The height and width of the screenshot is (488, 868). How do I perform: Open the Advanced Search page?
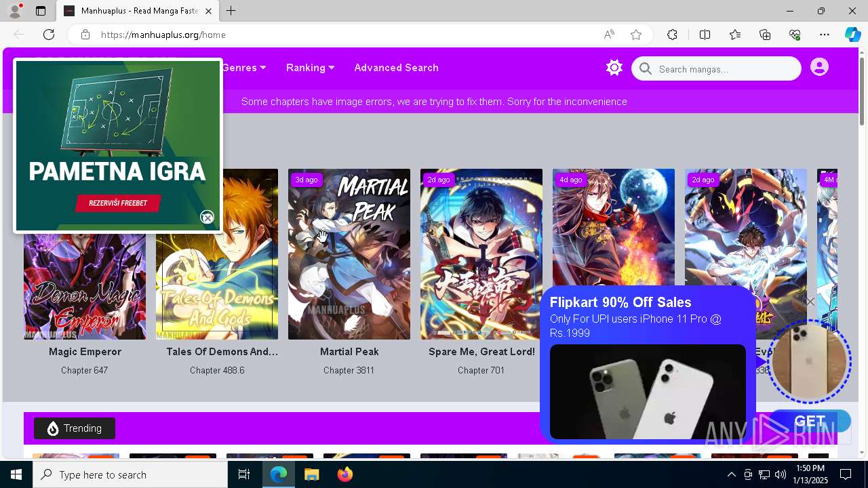(x=396, y=68)
